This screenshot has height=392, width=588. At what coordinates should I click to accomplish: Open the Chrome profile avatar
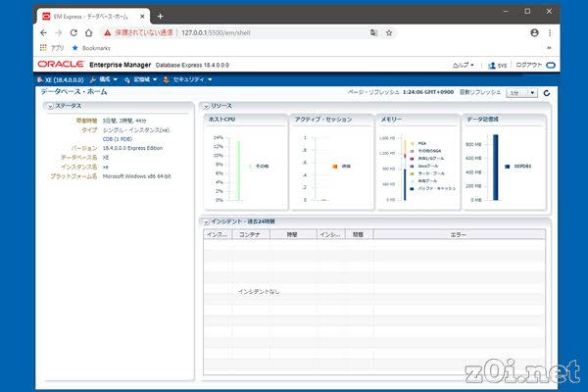(535, 33)
